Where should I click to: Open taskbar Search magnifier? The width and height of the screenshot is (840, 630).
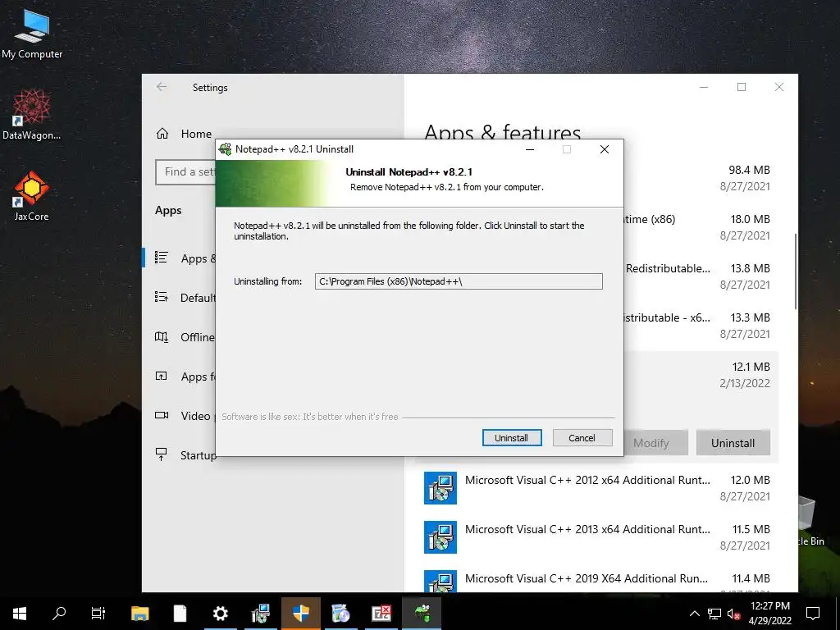pyautogui.click(x=59, y=614)
